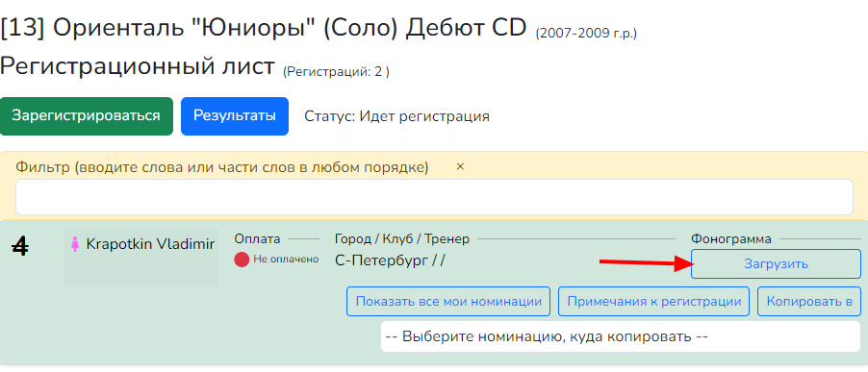This screenshot has height=372, width=868.
Task: Click the Копировать в button
Action: point(808,301)
